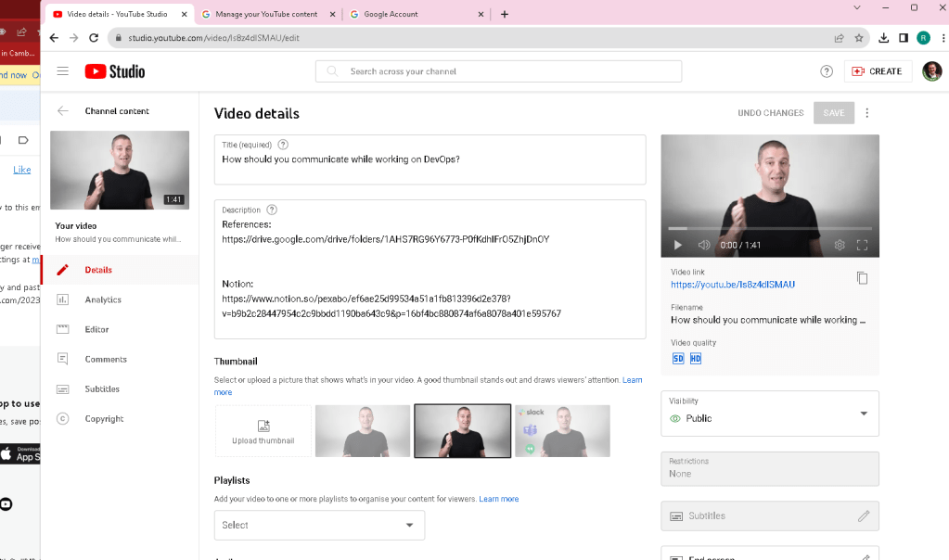The width and height of the screenshot is (949, 560).
Task: Select the middle highlighted thumbnail
Action: click(462, 430)
